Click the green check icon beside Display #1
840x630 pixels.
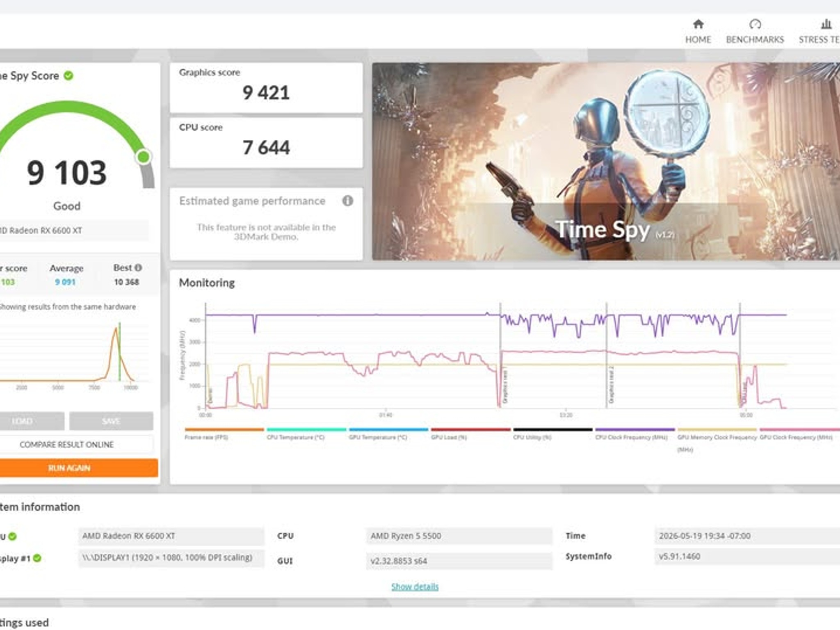coord(37,558)
